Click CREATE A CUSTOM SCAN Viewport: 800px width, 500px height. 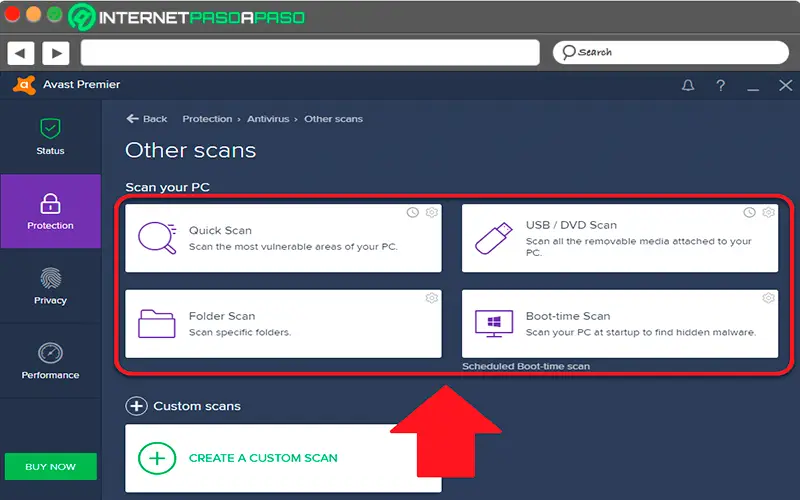tap(263, 458)
